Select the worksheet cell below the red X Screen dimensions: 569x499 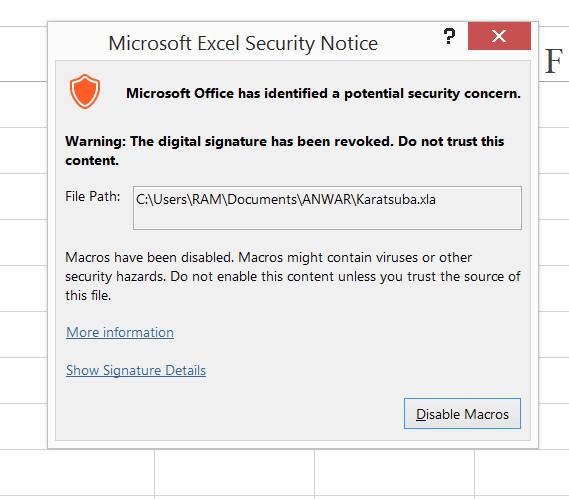(522, 473)
